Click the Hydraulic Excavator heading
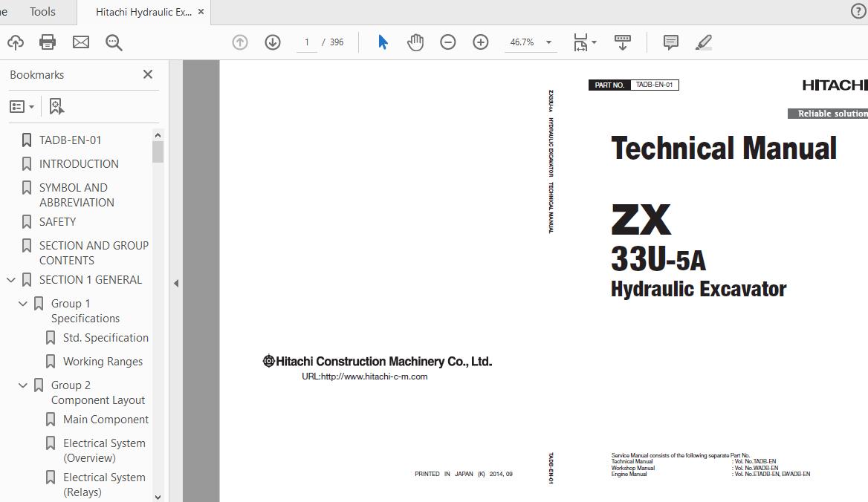The height and width of the screenshot is (502, 868). click(698, 289)
